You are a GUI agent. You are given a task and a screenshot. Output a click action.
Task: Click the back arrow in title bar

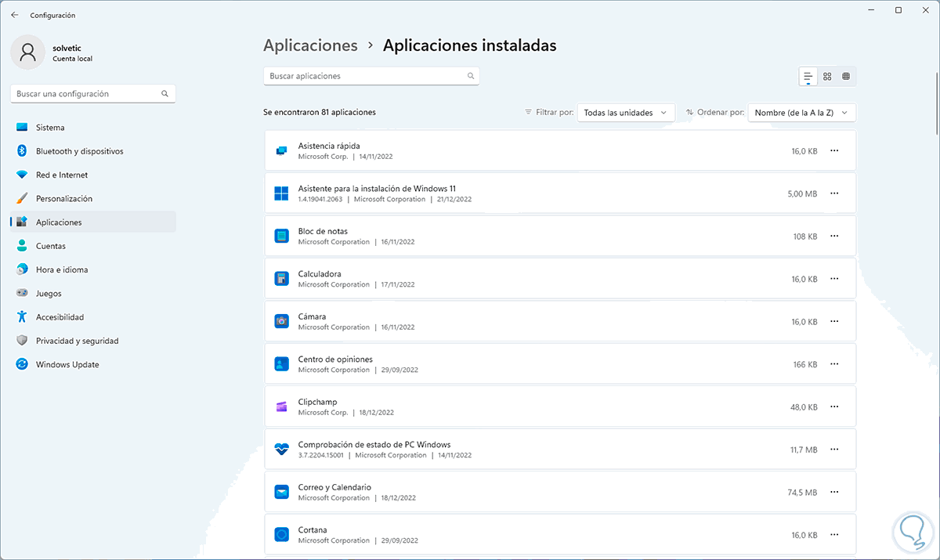coord(14,15)
